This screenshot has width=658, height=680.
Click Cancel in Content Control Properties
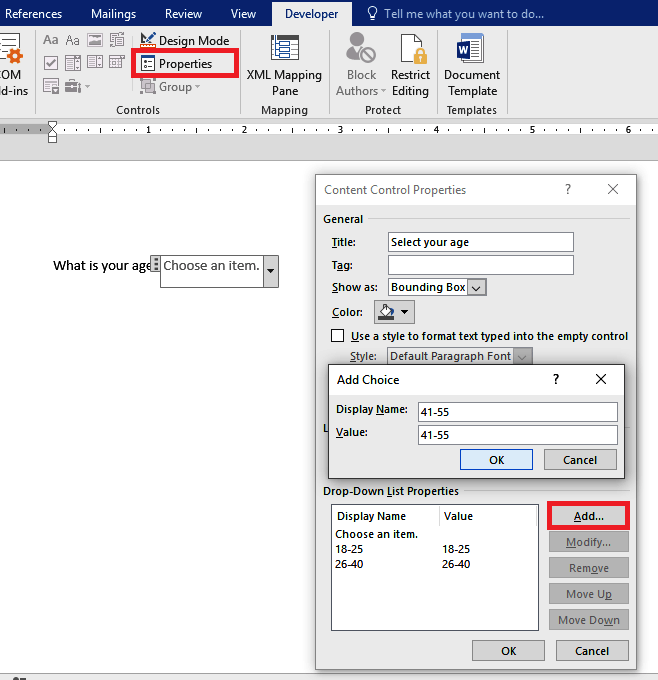[x=592, y=651]
